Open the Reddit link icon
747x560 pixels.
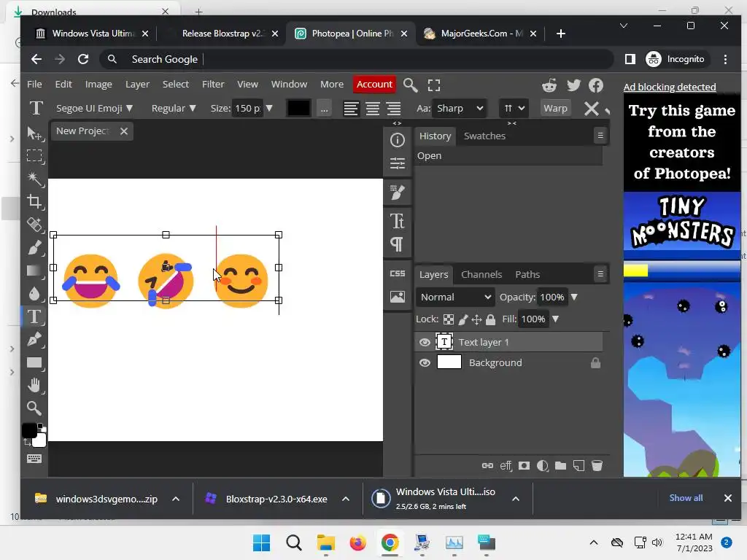click(549, 85)
